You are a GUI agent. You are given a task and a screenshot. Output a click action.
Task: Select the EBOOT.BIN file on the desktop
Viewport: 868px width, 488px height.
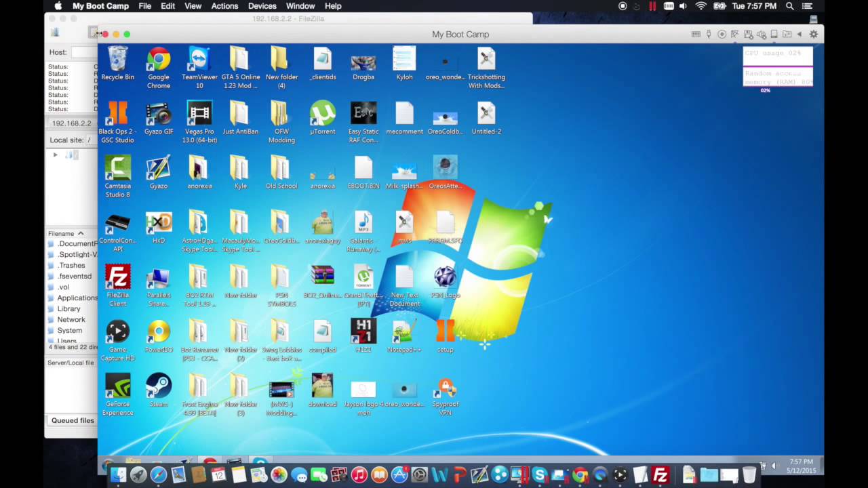[x=363, y=173]
